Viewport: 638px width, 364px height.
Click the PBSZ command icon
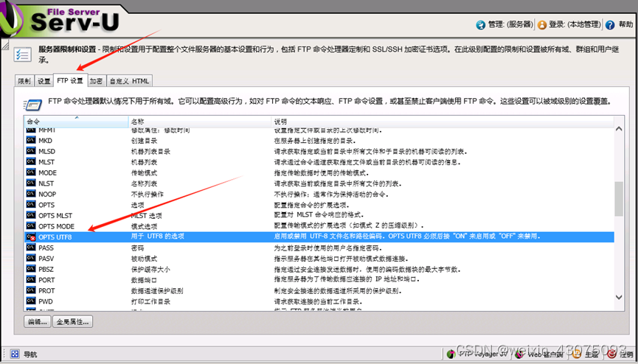coord(31,268)
